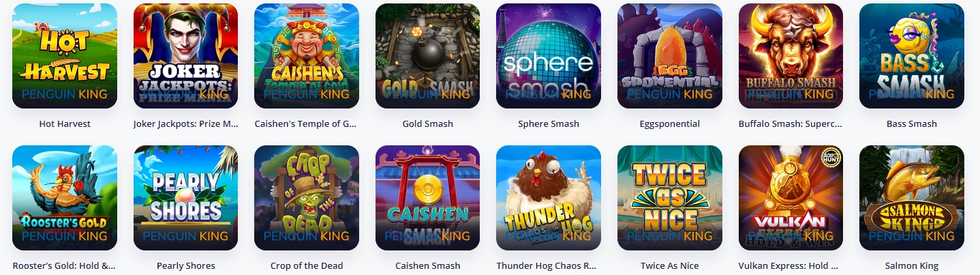Launch Crop of the Dead thumbnail

click(307, 198)
